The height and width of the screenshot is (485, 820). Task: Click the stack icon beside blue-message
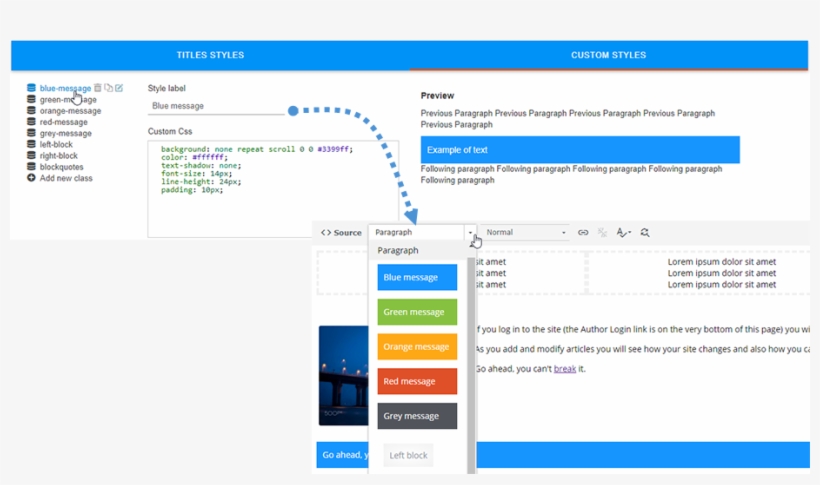tap(31, 88)
